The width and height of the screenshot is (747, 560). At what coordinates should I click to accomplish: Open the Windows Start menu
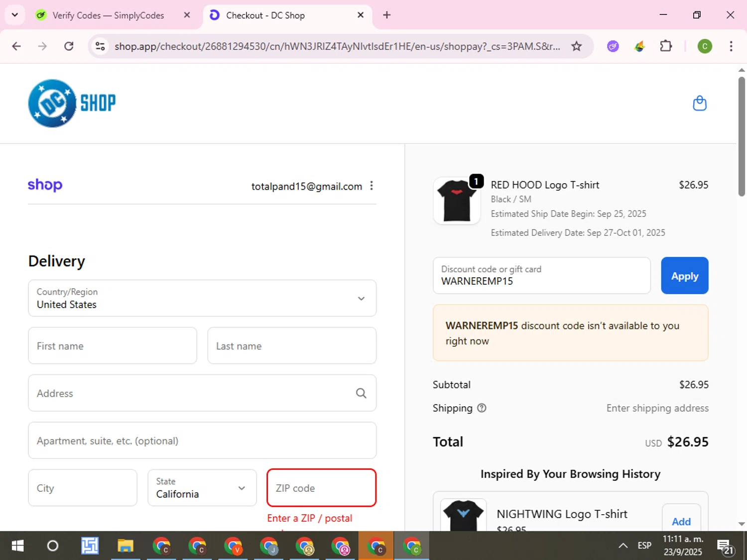pyautogui.click(x=17, y=546)
